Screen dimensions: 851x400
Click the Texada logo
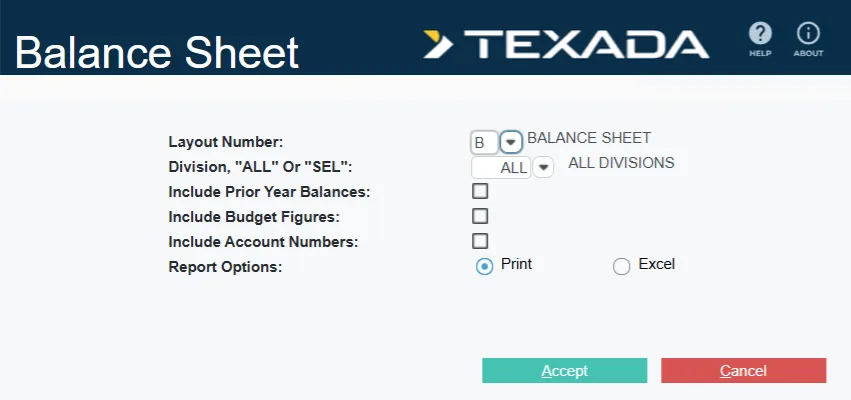point(567,44)
